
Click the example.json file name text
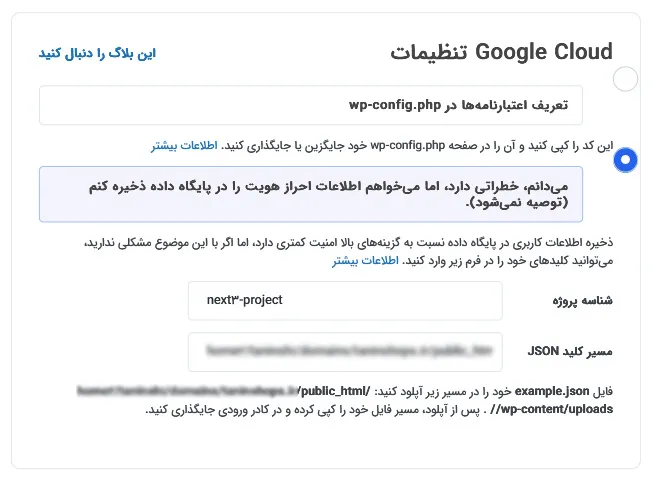pos(552,392)
